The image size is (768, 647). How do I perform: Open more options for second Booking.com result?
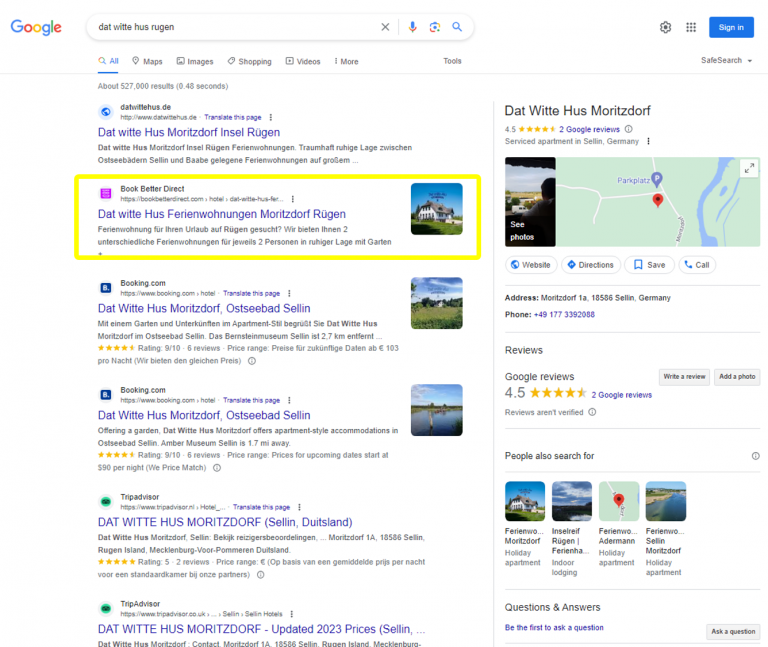(x=289, y=400)
